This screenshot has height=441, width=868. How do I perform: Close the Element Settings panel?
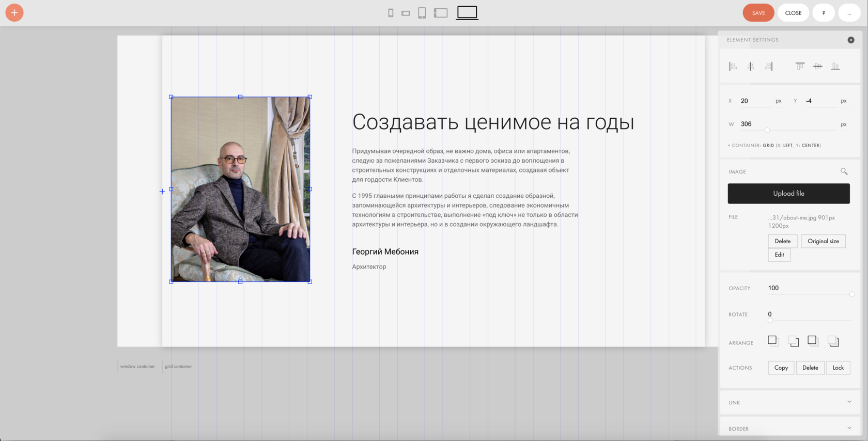(x=851, y=40)
